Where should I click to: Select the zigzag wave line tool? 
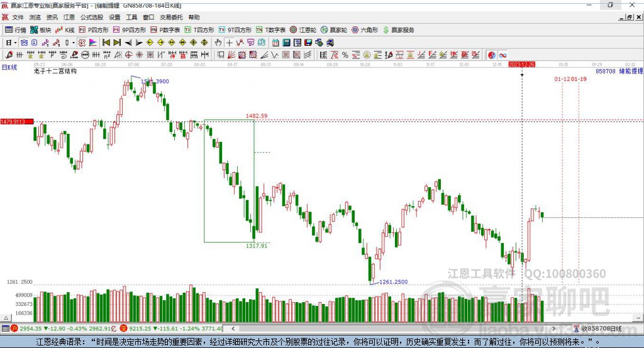point(274,55)
